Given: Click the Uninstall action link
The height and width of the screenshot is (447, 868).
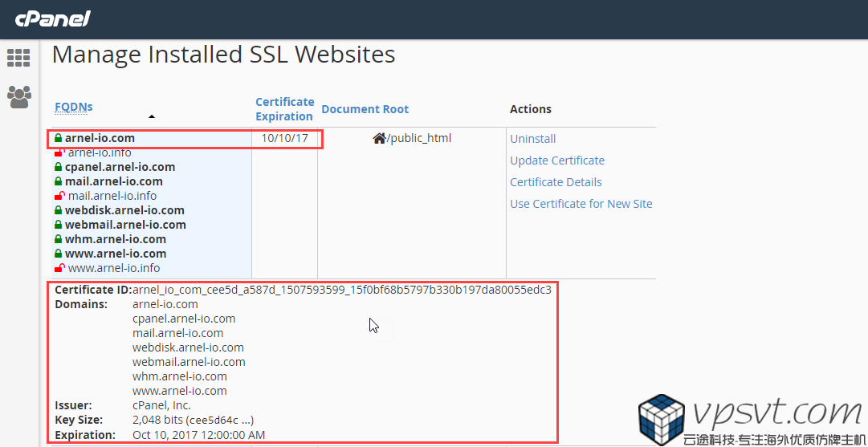Looking at the screenshot, I should pyautogui.click(x=533, y=139).
